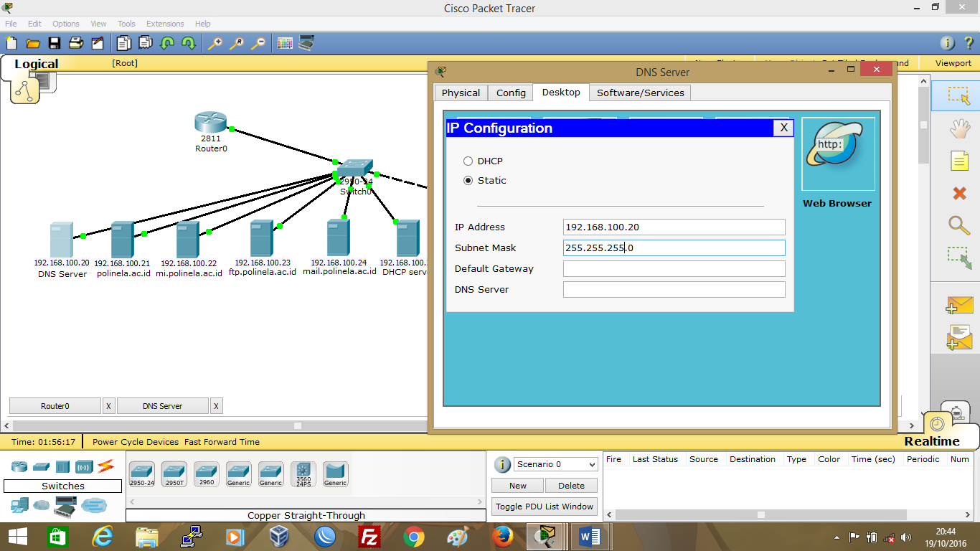Open the Activity Wizard toolbar icon
980x551 pixels.
pyautogui.click(x=98, y=43)
